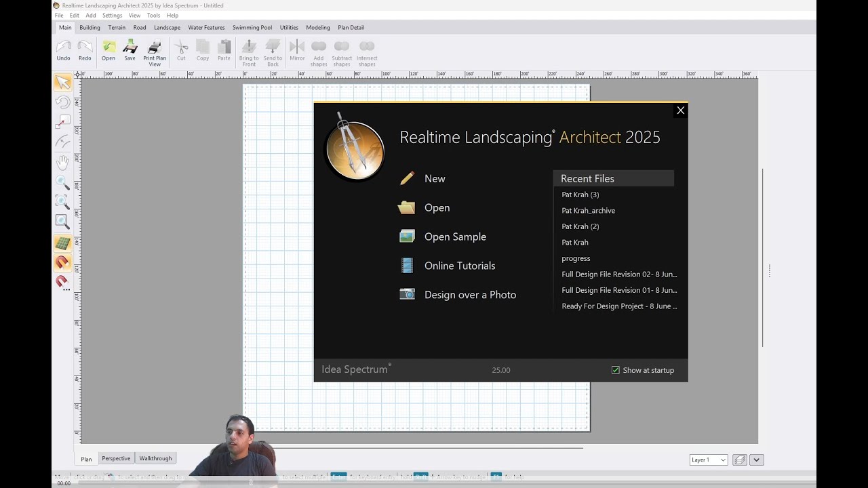This screenshot has width=868, height=488.
Task: Switch to the Landscape ribbon tab
Action: pos(167,28)
